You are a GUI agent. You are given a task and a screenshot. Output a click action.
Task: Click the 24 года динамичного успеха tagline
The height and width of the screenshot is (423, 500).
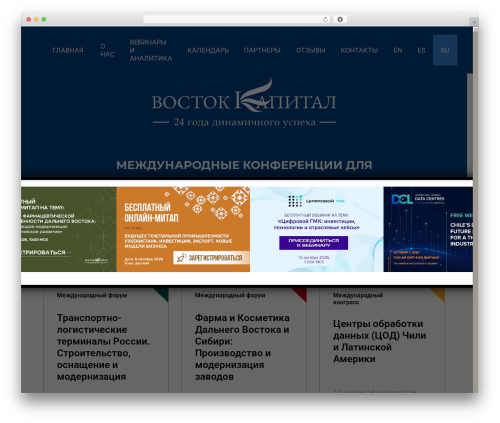tap(244, 122)
